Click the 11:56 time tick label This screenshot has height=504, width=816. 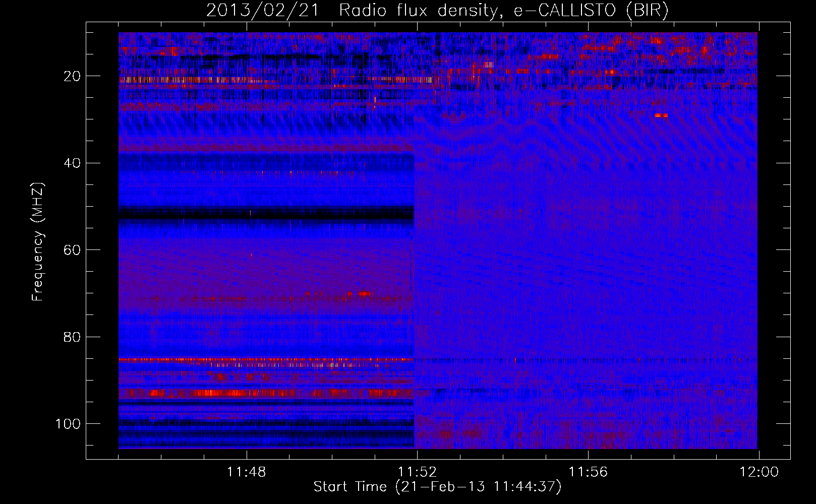[x=588, y=472]
